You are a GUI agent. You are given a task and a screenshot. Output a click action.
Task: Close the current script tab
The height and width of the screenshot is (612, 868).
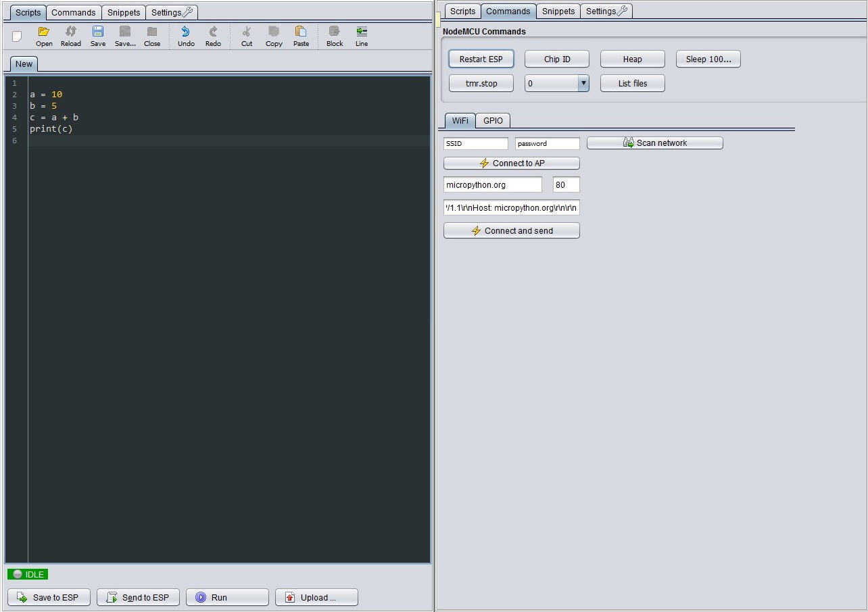click(x=151, y=36)
